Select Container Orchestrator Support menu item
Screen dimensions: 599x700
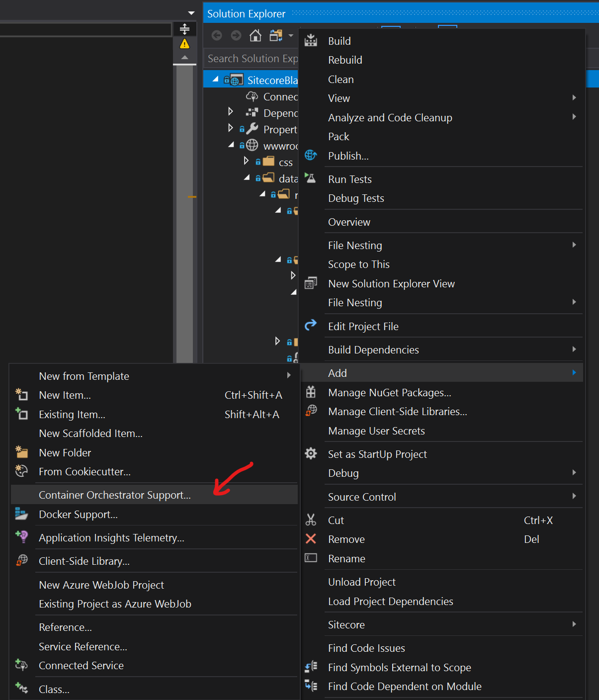pos(115,495)
